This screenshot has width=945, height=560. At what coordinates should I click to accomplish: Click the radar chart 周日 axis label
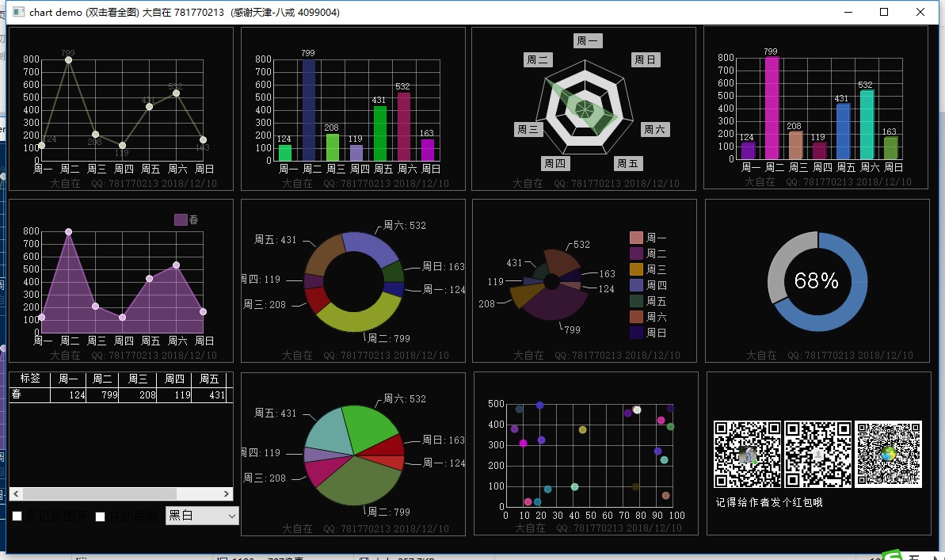click(x=646, y=59)
